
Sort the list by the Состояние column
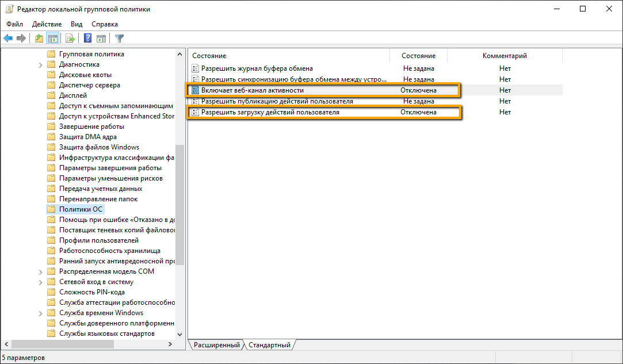click(x=418, y=55)
